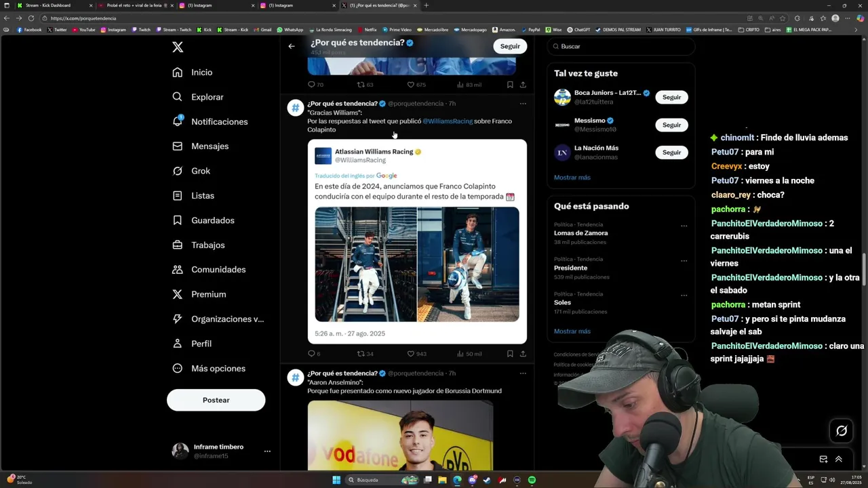Open Steam from the taskbar
The width and height of the screenshot is (868, 488).
[487, 480]
